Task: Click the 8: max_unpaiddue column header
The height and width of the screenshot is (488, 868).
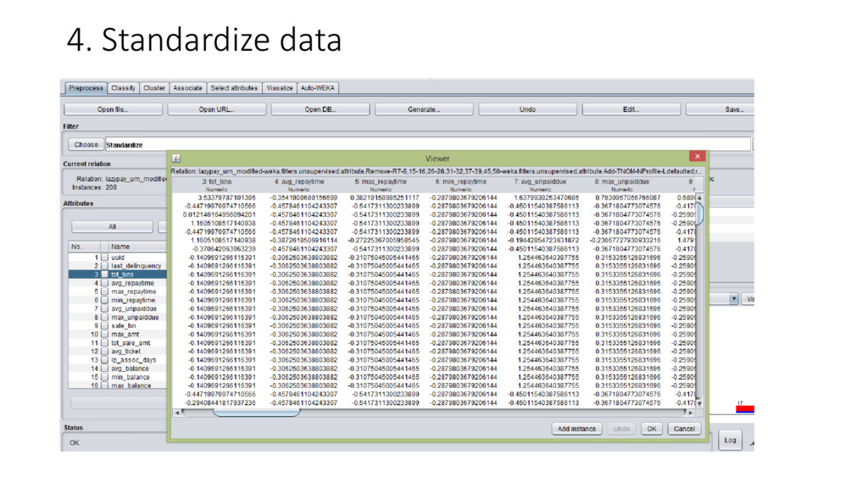Action: [x=621, y=185]
